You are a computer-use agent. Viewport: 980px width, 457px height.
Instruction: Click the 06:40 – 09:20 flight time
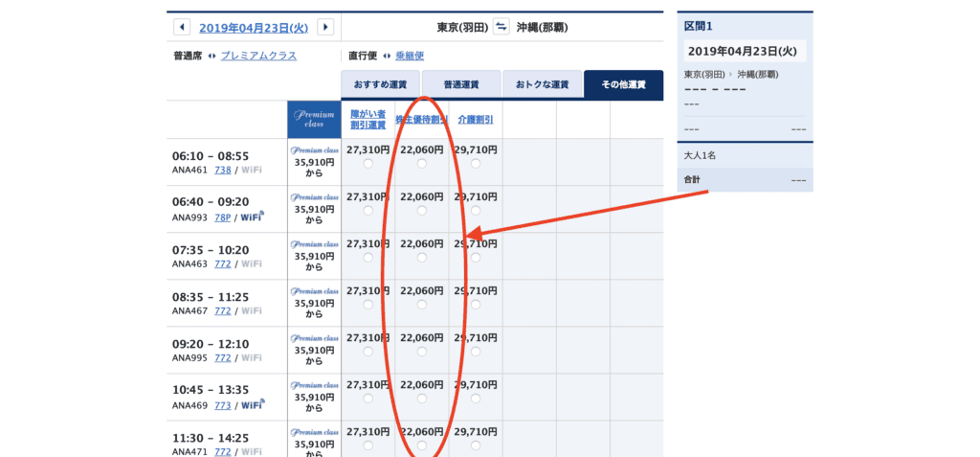tap(211, 203)
